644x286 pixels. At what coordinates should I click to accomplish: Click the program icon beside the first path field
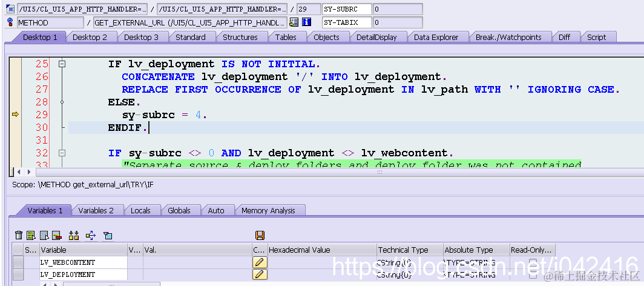10,9
